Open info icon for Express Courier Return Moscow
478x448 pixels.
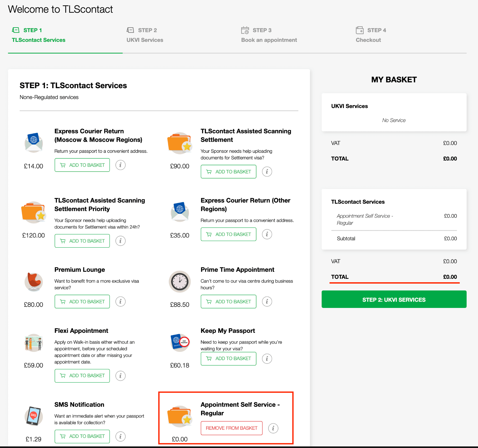tap(120, 165)
